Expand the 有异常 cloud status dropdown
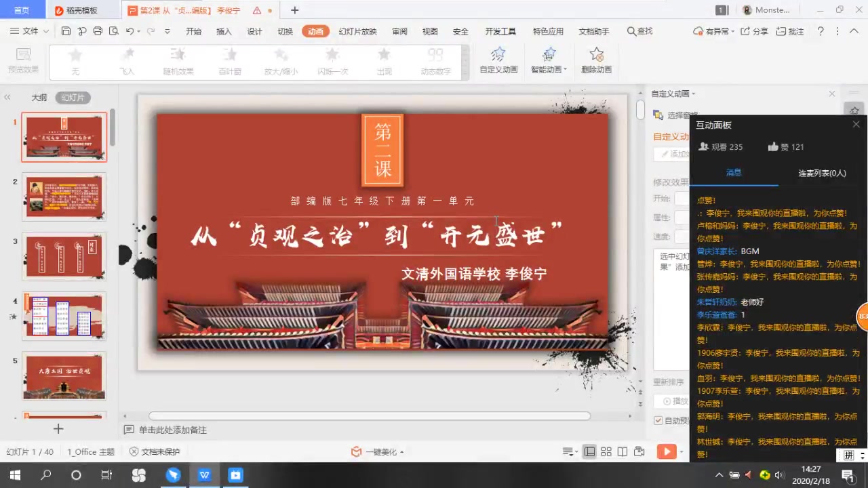868x488 pixels. click(732, 31)
